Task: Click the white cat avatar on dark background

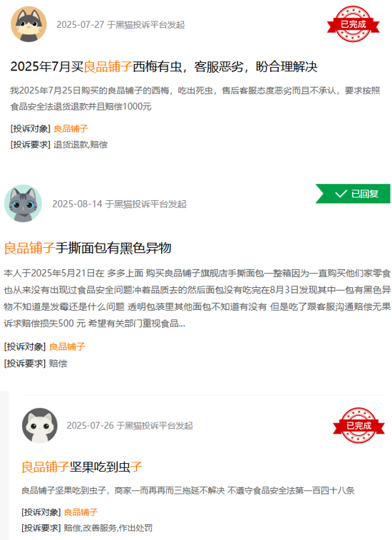Action: (x=40, y=426)
